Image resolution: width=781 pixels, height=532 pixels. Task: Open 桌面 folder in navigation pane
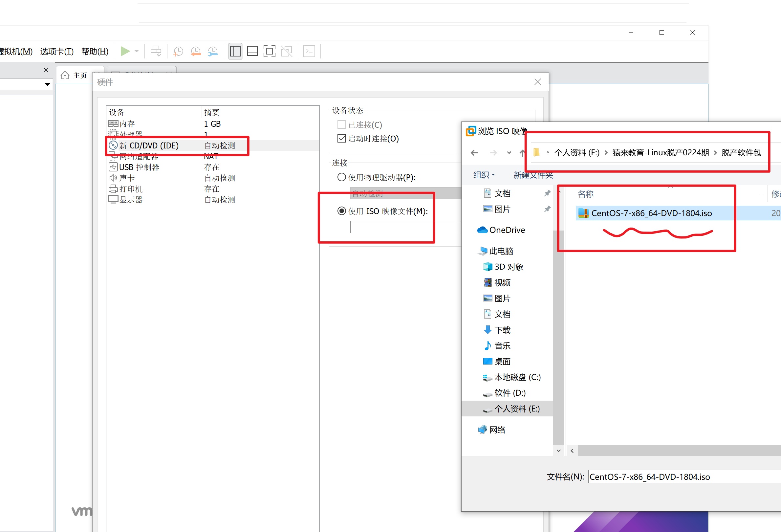coord(497,362)
